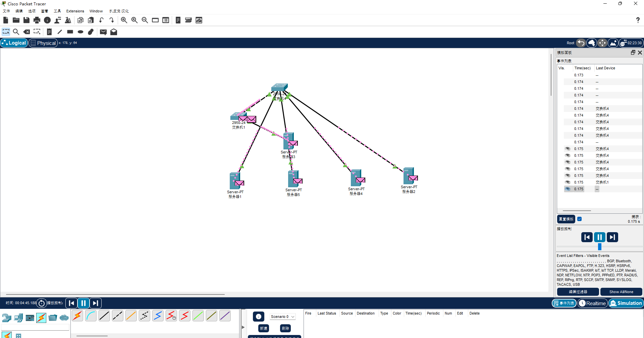644x338 pixels.
Task: Toggle the checkbox beside 重置模拟
Action: (x=580, y=219)
